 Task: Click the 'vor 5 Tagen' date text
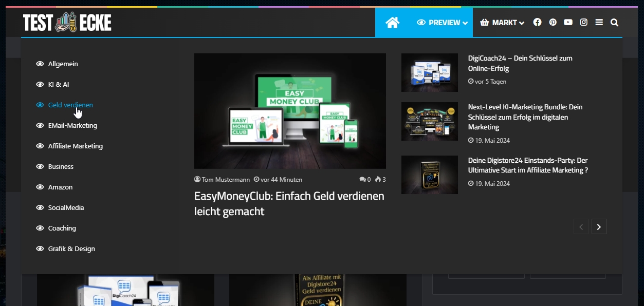click(487, 82)
